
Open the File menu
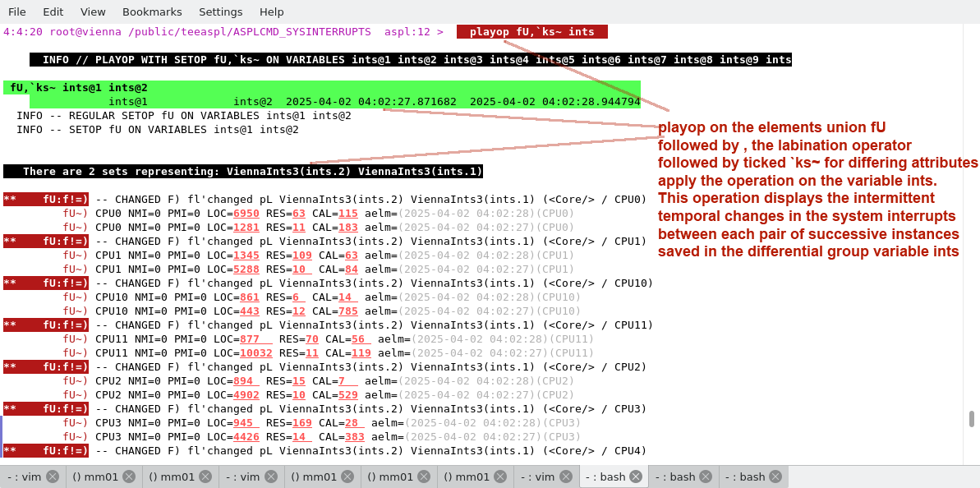[x=17, y=12]
